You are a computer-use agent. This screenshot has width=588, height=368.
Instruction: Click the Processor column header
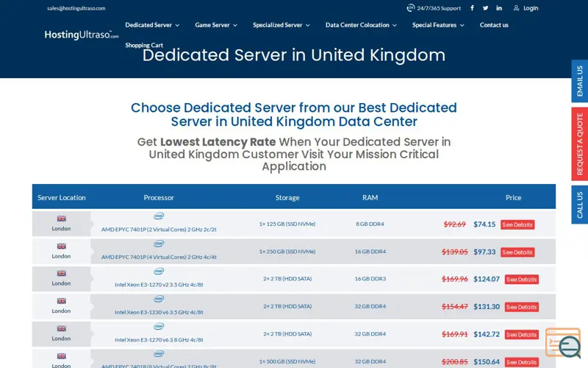pyautogui.click(x=159, y=197)
